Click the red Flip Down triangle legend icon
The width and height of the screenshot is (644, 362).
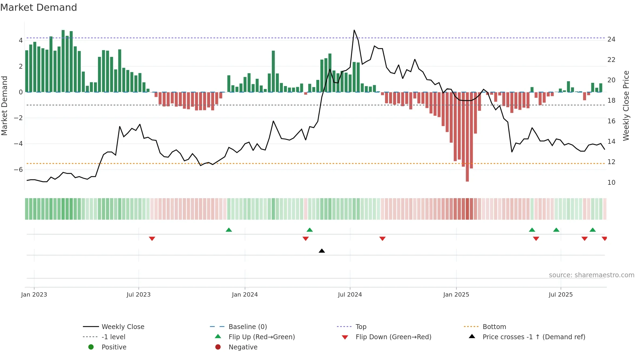pyautogui.click(x=345, y=337)
